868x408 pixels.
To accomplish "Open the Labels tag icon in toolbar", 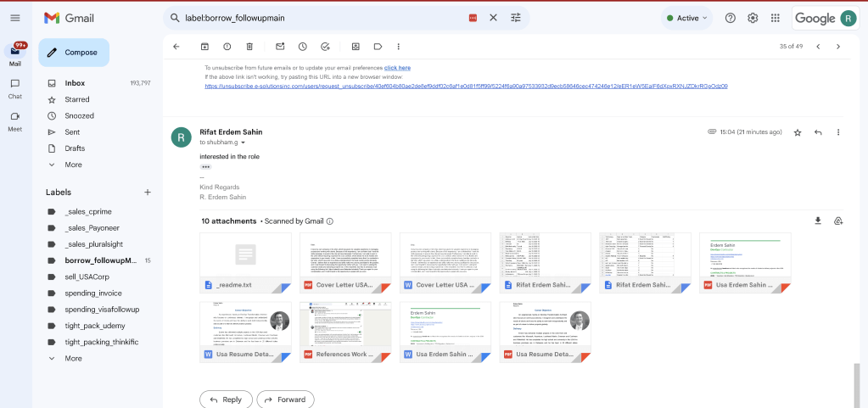I will point(378,47).
